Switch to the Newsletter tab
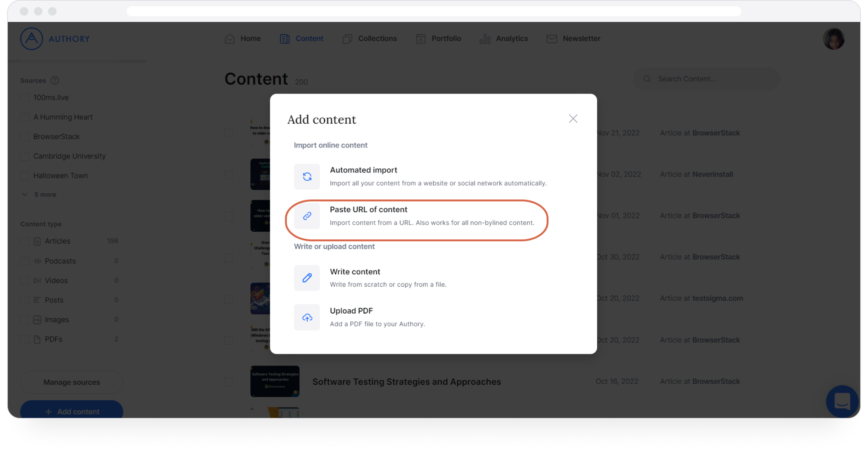Viewport: 868px width, 454px height. 573,39
